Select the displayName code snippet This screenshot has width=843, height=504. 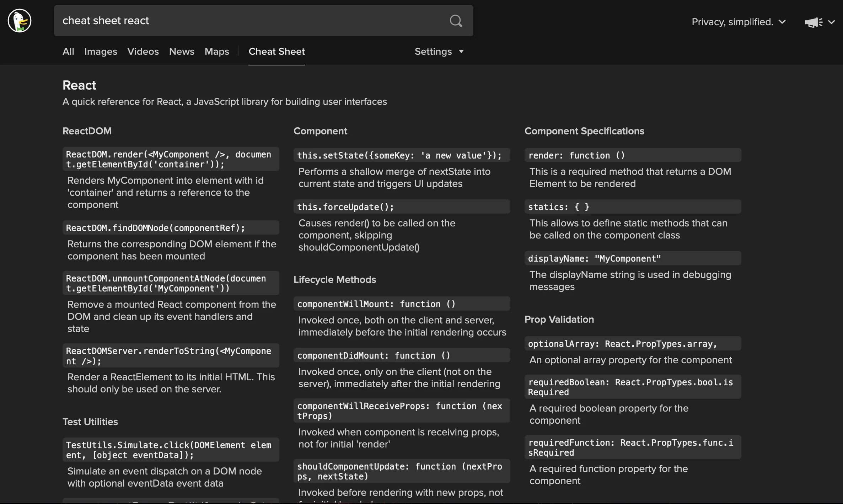click(x=632, y=258)
